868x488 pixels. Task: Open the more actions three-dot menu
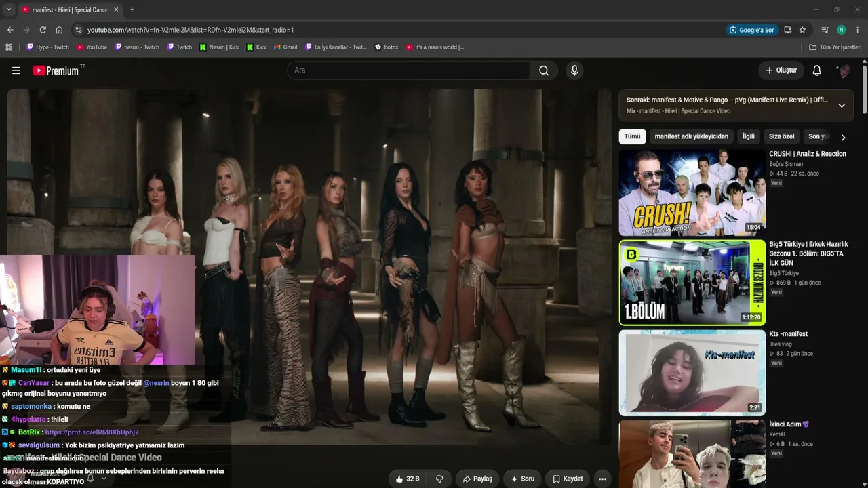pos(602,479)
